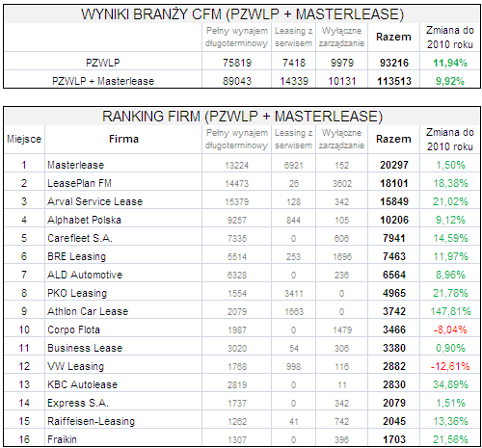This screenshot has height=448, width=482.
Task: Select PZWLP change value 11,94%
Action: pos(450,63)
